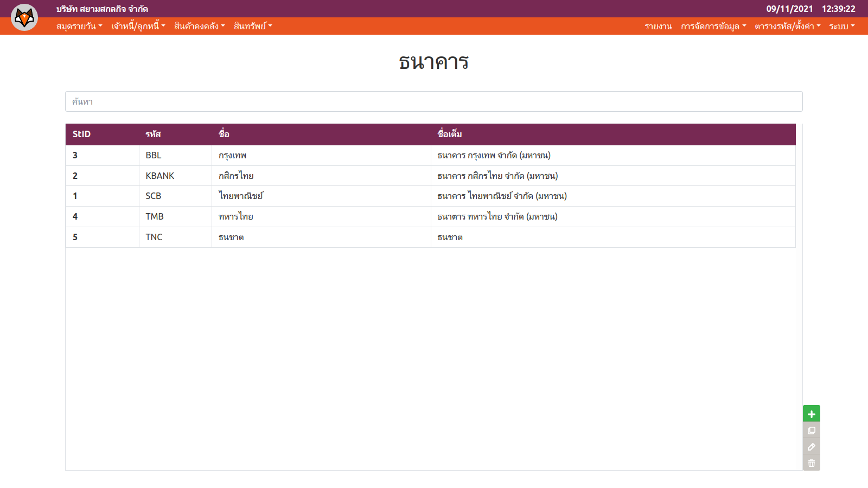This screenshot has width=868, height=488.
Task: Click the date 09/11/2021
Action: (789, 9)
